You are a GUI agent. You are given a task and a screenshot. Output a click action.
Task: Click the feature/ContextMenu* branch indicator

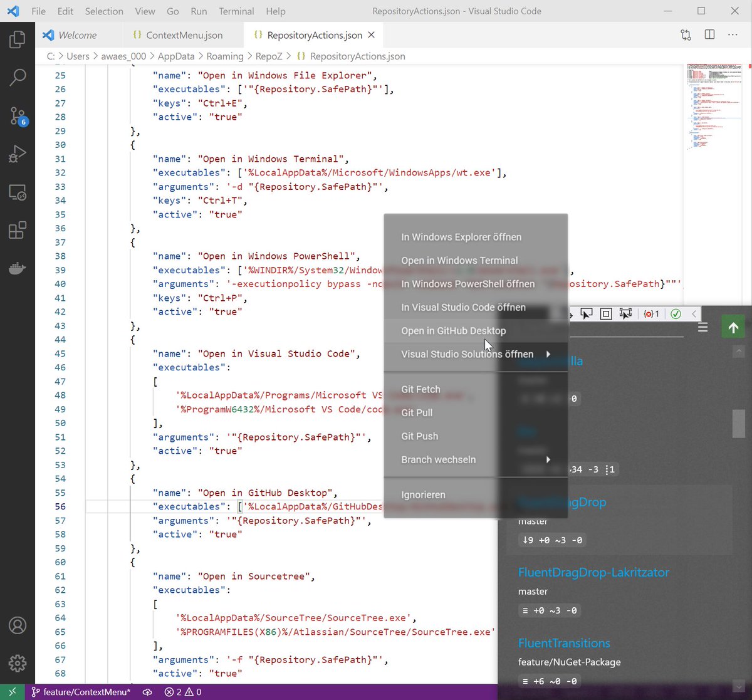tap(81, 692)
